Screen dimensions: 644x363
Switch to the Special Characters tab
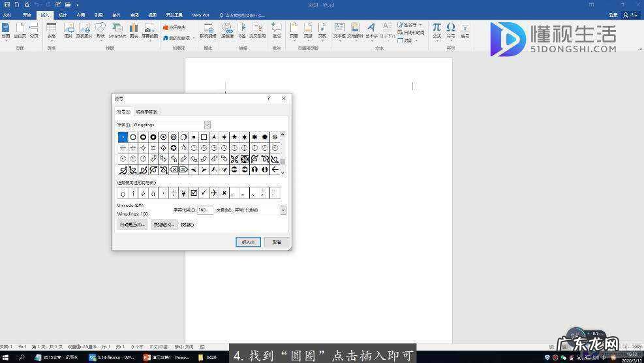pos(147,112)
